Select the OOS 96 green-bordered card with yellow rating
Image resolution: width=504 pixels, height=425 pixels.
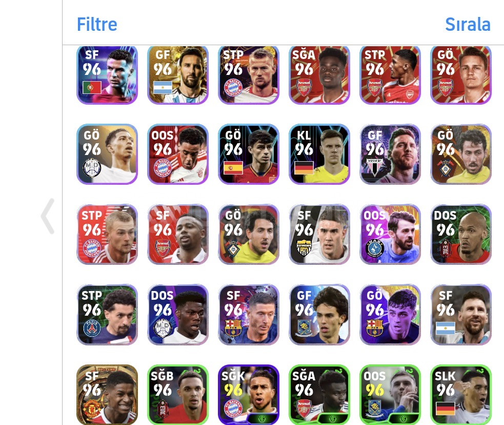390,394
